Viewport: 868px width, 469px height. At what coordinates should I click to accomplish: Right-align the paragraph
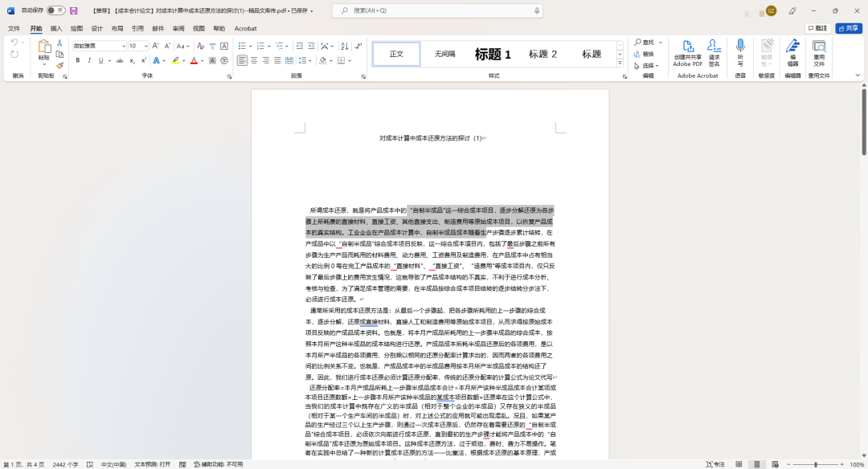[266, 60]
